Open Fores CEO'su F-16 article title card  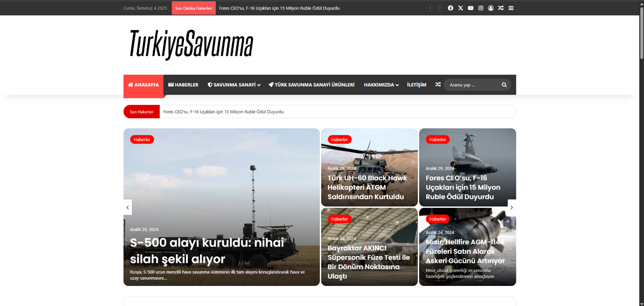pos(463,187)
